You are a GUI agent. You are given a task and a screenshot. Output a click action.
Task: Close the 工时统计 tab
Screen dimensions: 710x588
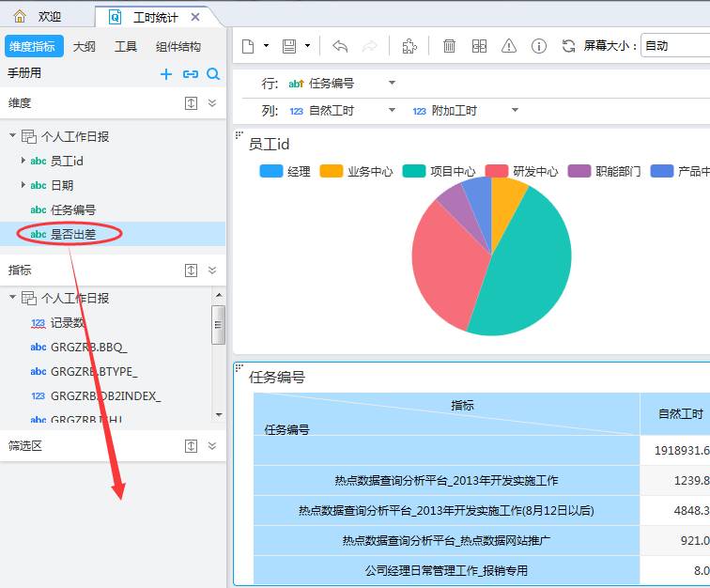pyautogui.click(x=195, y=17)
